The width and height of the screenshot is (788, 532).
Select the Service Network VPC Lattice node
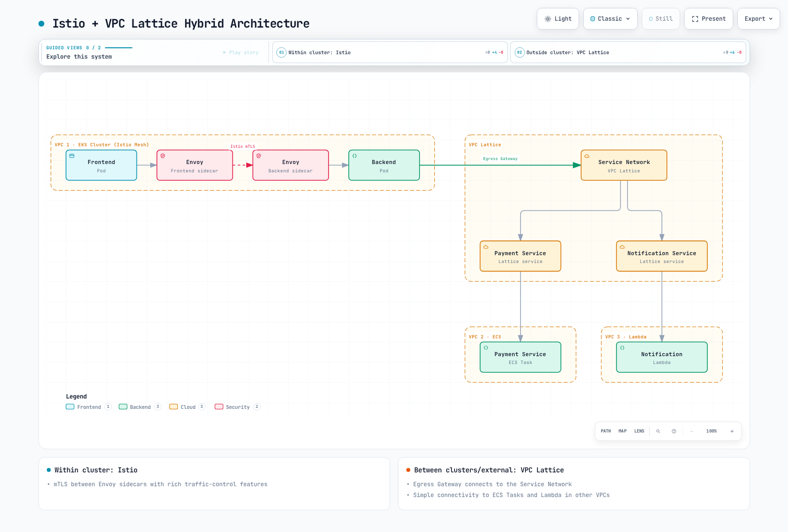tap(624, 166)
